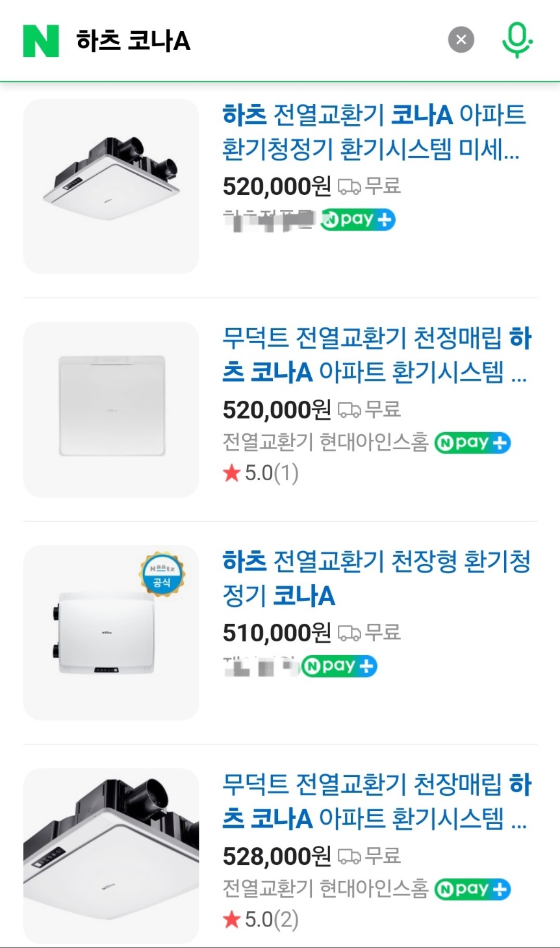Tap the Haatz 공식 badge icon

click(x=162, y=575)
